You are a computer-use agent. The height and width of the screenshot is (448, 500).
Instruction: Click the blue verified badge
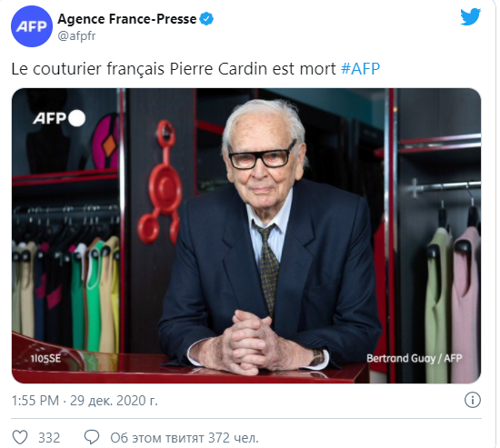coord(206,19)
